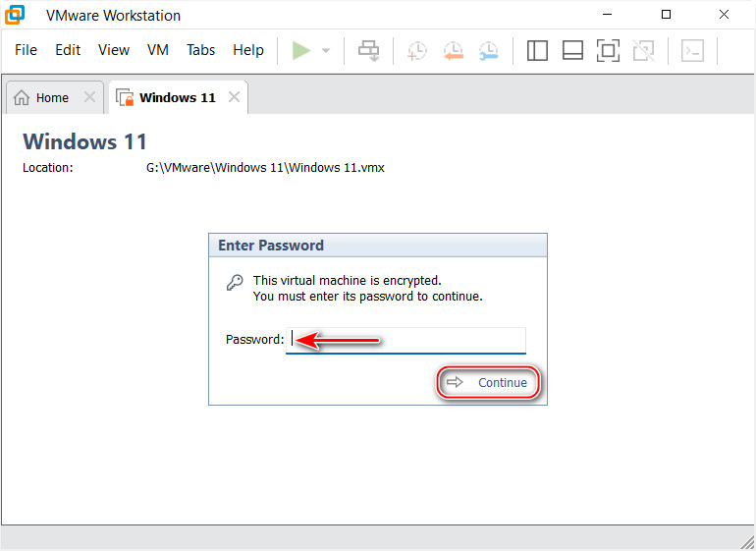Open the power options dropdown arrow
Image resolution: width=756 pixels, height=551 pixels.
(326, 50)
